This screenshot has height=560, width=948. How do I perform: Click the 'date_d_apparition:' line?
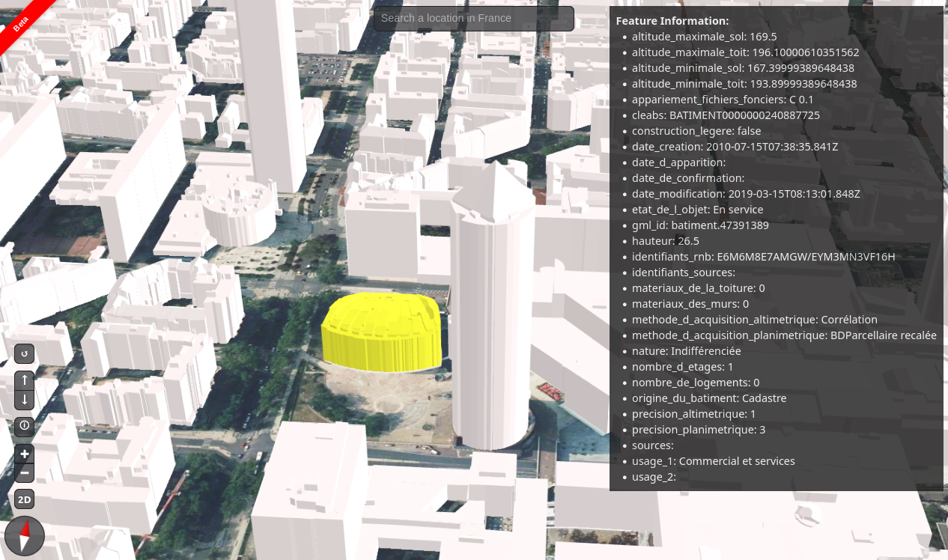coord(679,162)
